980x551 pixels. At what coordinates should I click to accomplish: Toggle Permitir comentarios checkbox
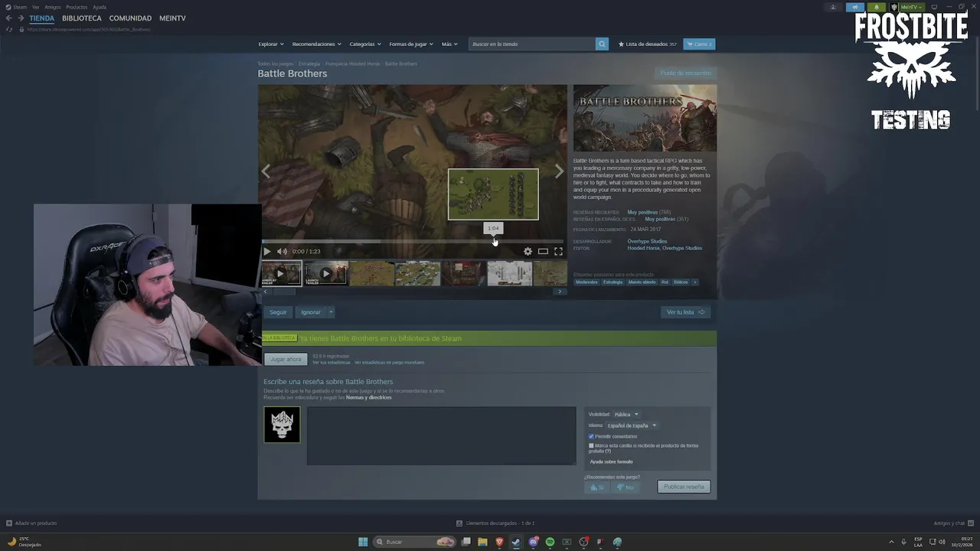[591, 436]
